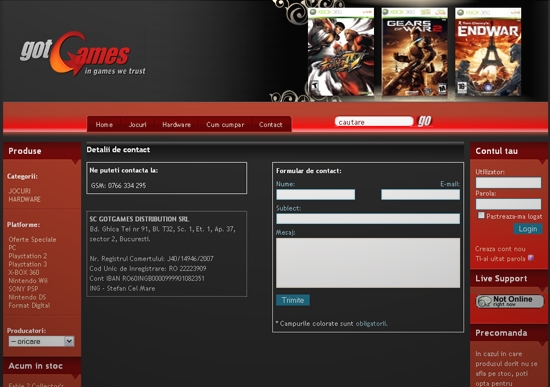Focus the Subiect input field

(x=368, y=219)
